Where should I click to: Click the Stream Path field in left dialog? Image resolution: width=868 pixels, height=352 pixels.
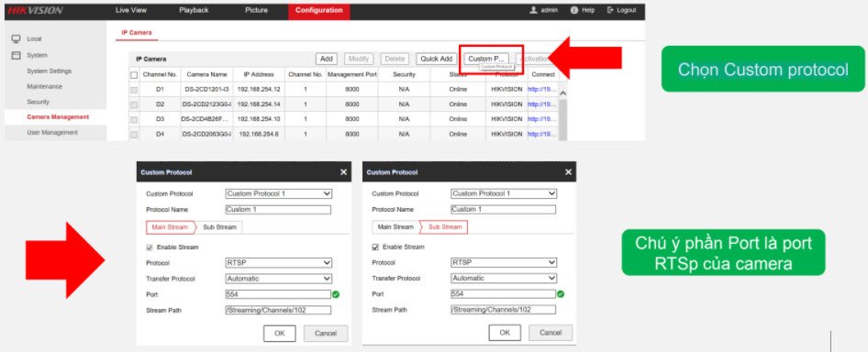tap(278, 311)
